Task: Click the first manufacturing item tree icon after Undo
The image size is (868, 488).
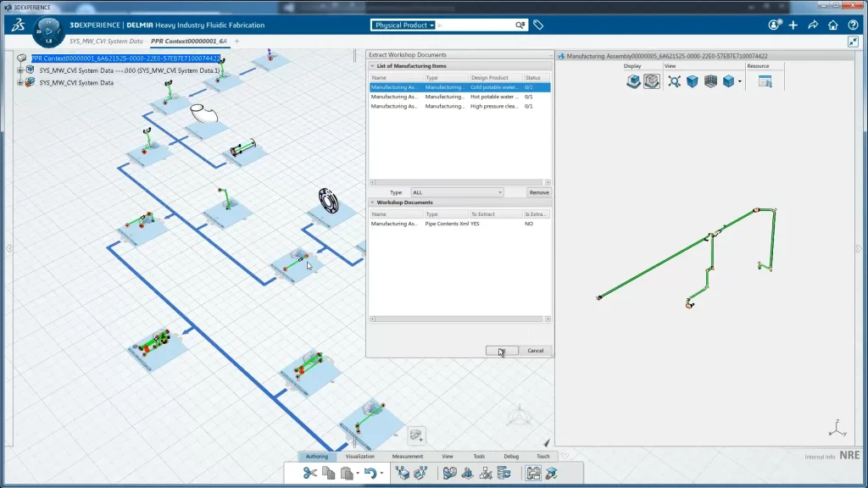Action: click(x=403, y=473)
